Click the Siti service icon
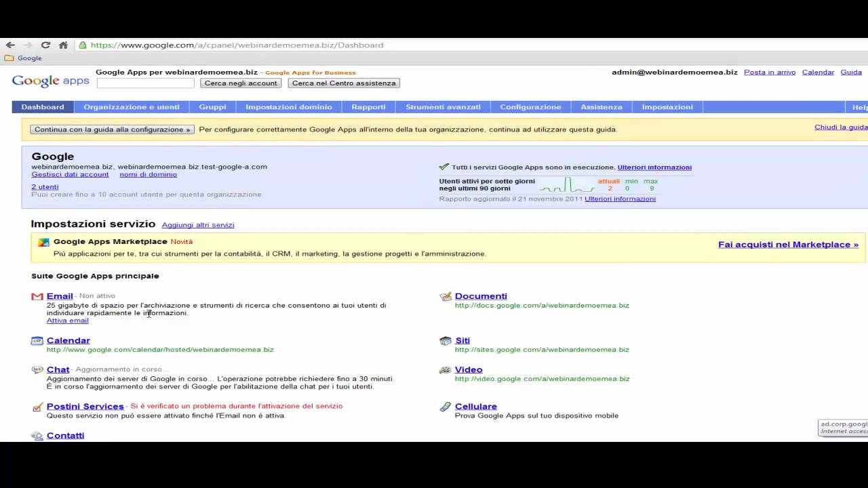 click(x=446, y=341)
